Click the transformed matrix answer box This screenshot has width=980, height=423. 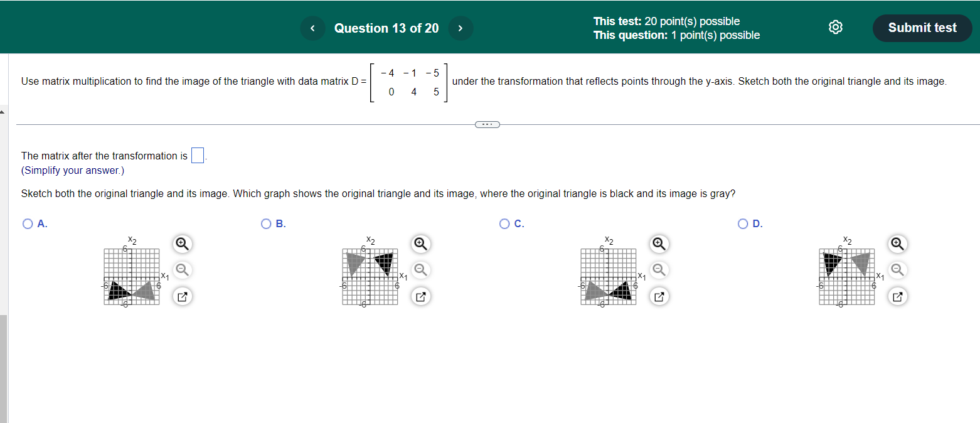(198, 155)
